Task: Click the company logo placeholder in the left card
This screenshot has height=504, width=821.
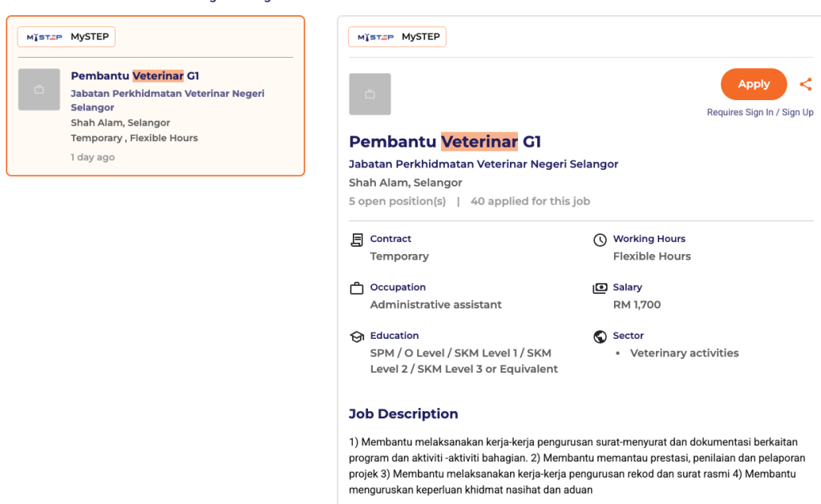Action: 39,90
